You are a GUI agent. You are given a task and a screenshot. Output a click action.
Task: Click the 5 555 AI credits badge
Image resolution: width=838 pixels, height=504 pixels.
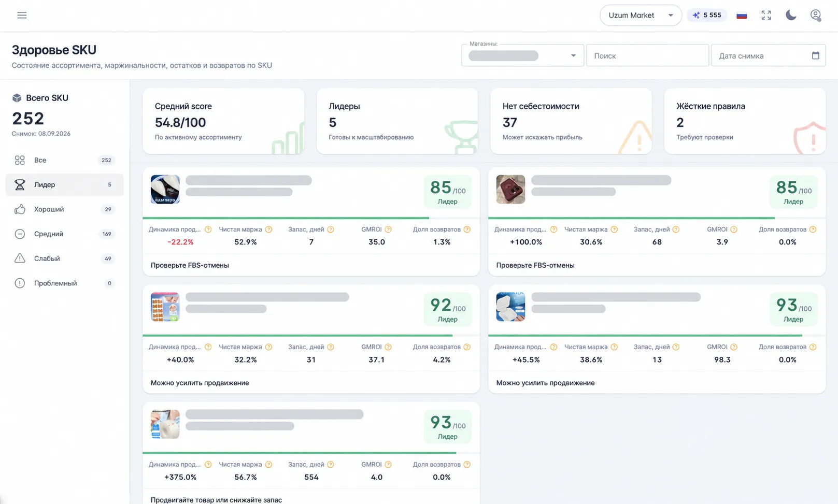[707, 15]
